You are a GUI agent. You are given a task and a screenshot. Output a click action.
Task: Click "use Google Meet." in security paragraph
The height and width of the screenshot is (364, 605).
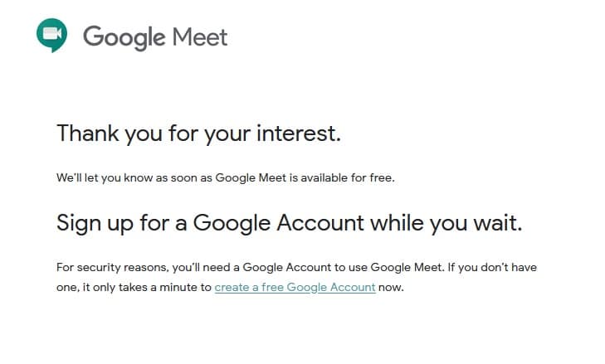click(397, 268)
